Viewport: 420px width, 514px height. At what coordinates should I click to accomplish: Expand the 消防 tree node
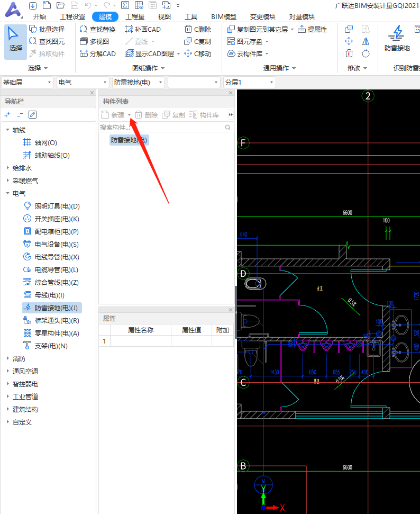[x=7, y=358]
